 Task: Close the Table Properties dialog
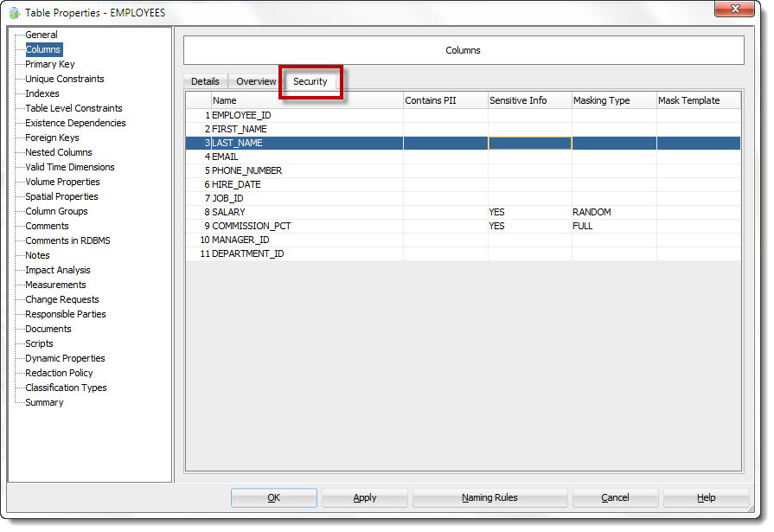[x=734, y=9]
